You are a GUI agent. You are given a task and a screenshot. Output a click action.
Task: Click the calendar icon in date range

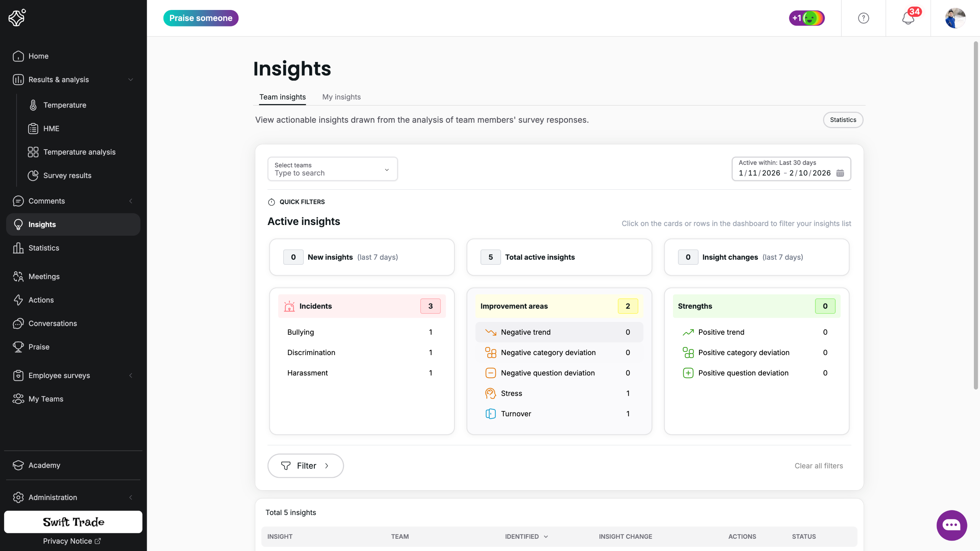coord(840,173)
